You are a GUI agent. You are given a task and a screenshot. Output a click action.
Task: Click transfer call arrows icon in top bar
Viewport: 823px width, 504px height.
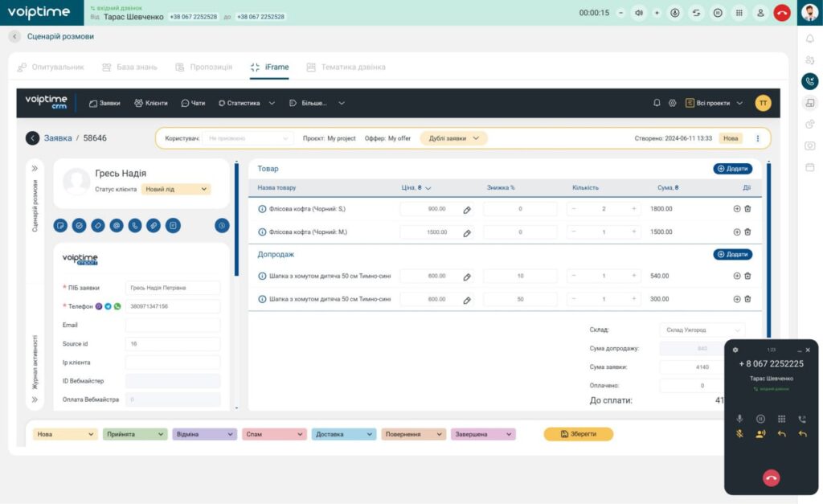696,13
